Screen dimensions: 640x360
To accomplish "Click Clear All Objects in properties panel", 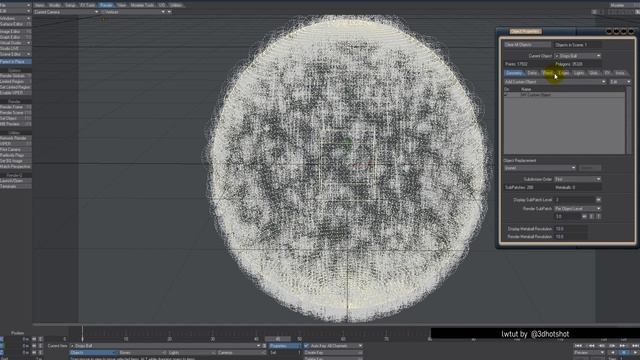I will coord(527,45).
